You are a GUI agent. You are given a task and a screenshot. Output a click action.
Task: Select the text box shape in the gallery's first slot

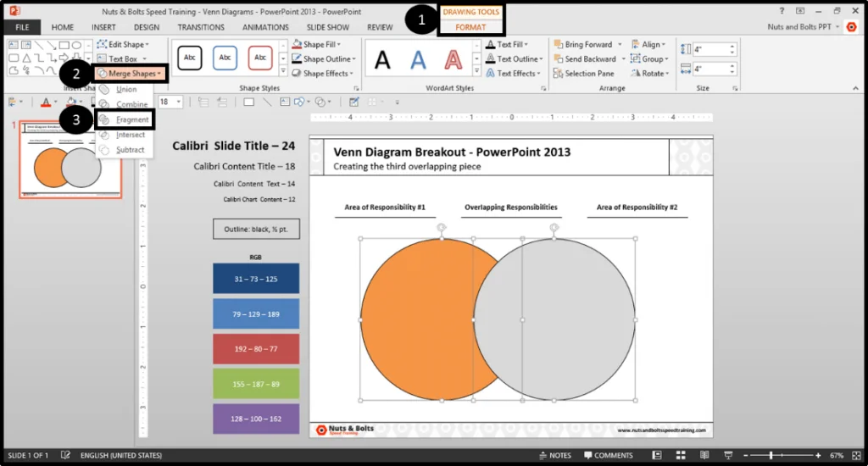(x=14, y=45)
